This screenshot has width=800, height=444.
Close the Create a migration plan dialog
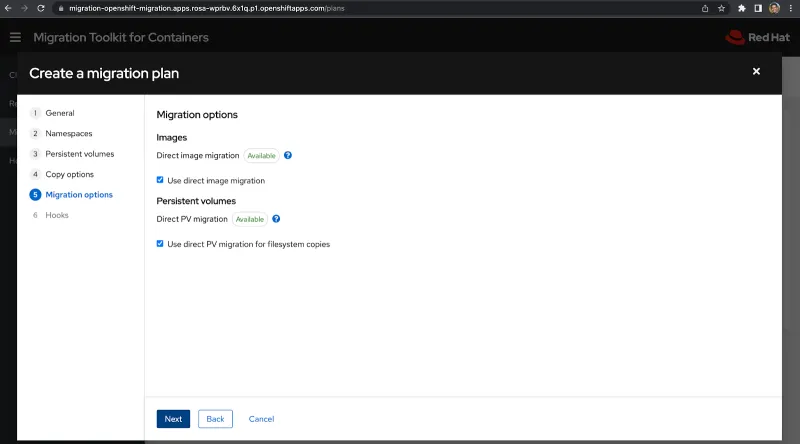click(756, 71)
